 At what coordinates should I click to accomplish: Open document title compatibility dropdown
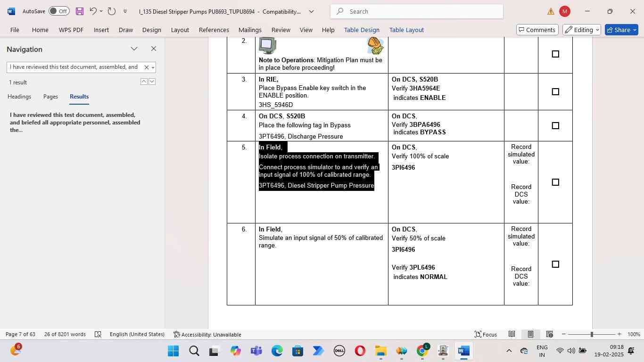coord(311,11)
